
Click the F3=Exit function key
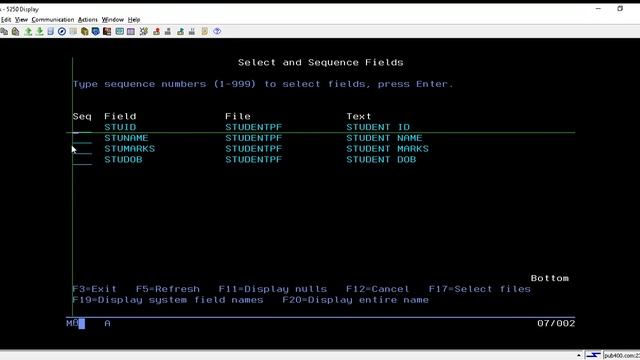(x=94, y=289)
